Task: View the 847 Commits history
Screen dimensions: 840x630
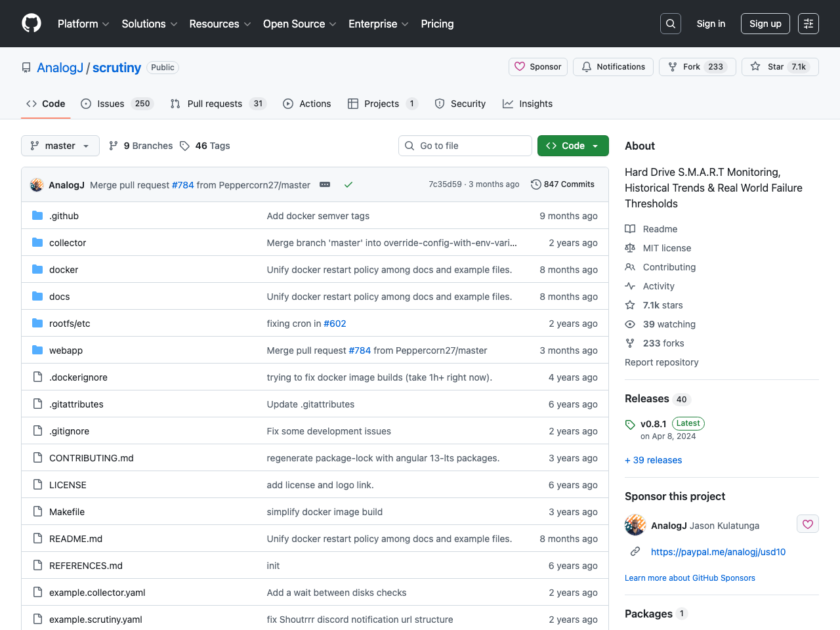Action: pyautogui.click(x=562, y=184)
